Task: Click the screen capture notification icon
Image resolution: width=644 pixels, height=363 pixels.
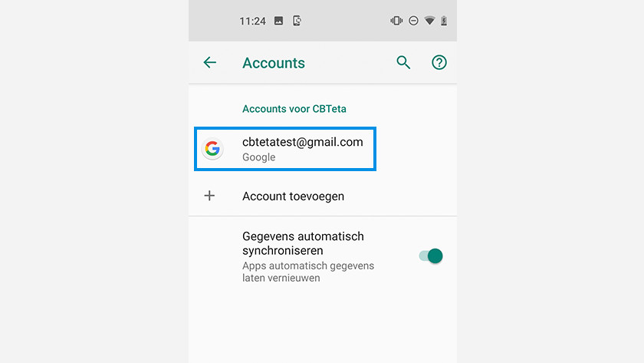Action: pos(297,21)
